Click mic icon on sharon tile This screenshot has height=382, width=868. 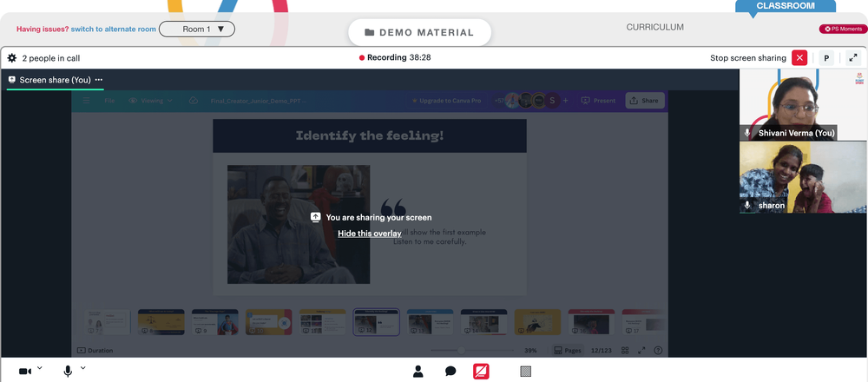[747, 206]
